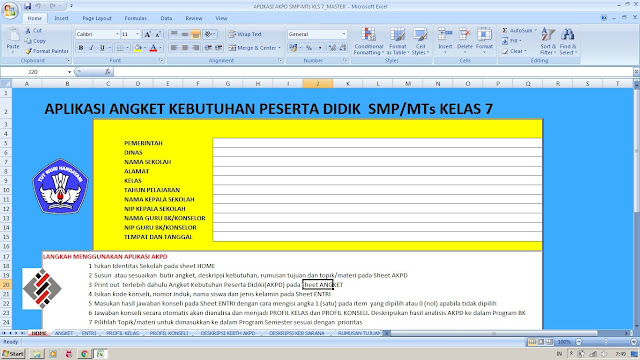Select column header J

318,84
